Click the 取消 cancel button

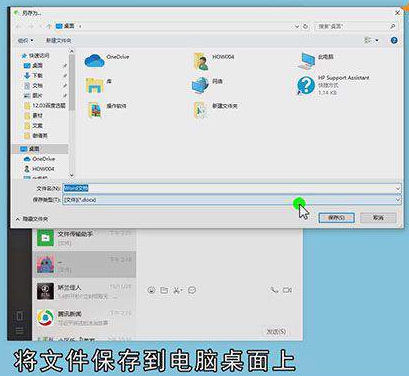pyautogui.click(x=378, y=218)
